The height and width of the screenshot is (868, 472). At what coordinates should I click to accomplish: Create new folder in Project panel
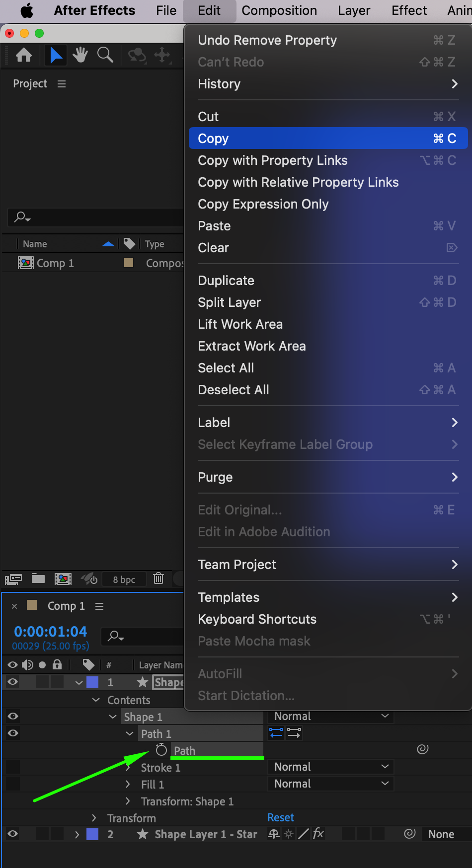(x=38, y=579)
